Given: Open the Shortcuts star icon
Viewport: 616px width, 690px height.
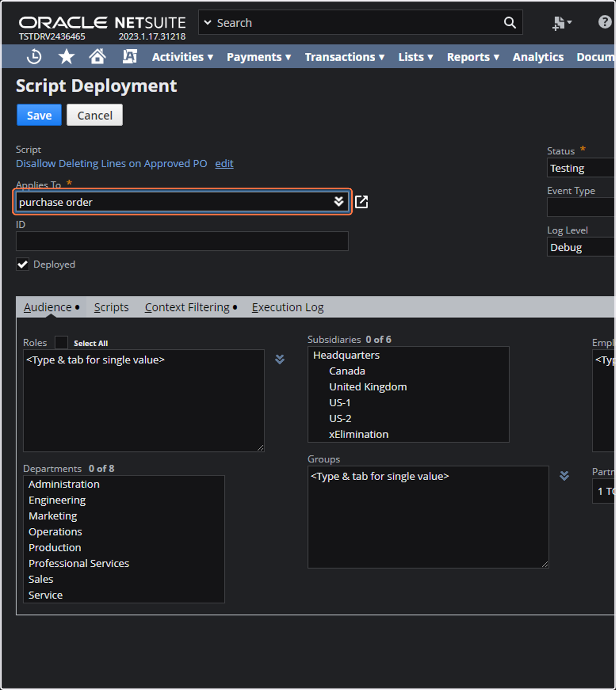Looking at the screenshot, I should (x=66, y=56).
